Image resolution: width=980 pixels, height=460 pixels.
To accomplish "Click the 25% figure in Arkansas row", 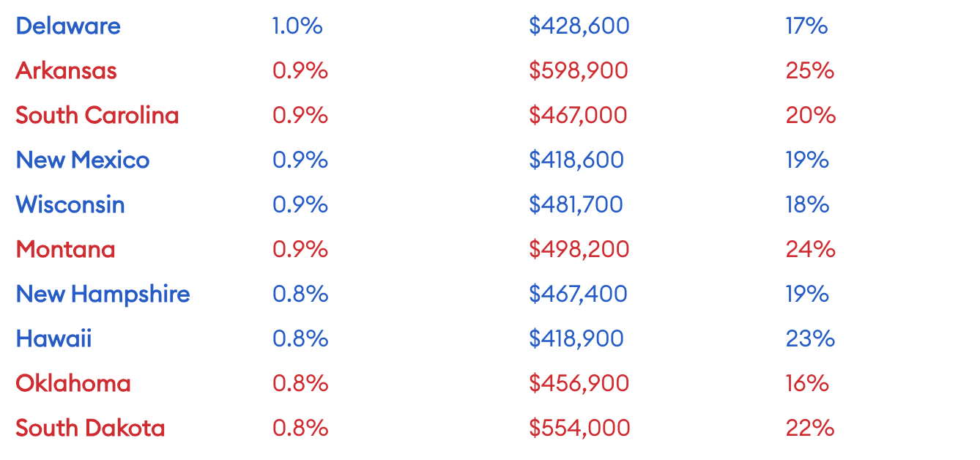I will pos(810,71).
